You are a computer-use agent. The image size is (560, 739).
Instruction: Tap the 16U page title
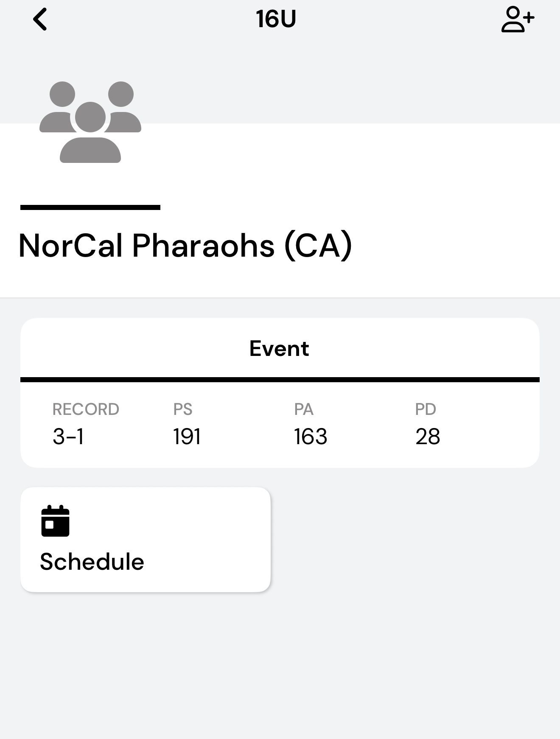276,20
